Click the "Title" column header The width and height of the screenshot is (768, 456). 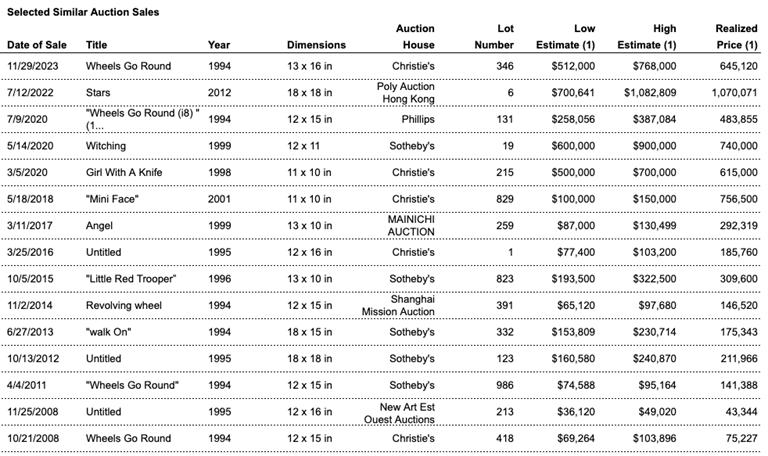[96, 45]
